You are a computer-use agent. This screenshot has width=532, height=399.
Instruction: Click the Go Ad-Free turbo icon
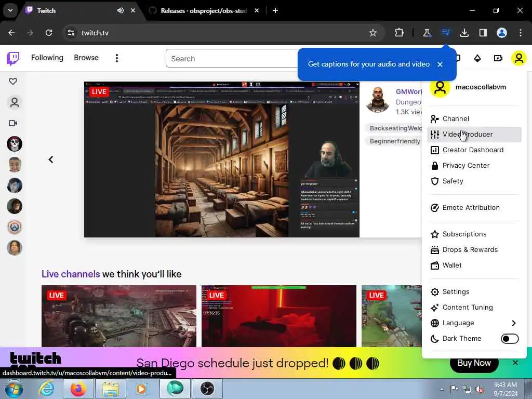(x=498, y=58)
